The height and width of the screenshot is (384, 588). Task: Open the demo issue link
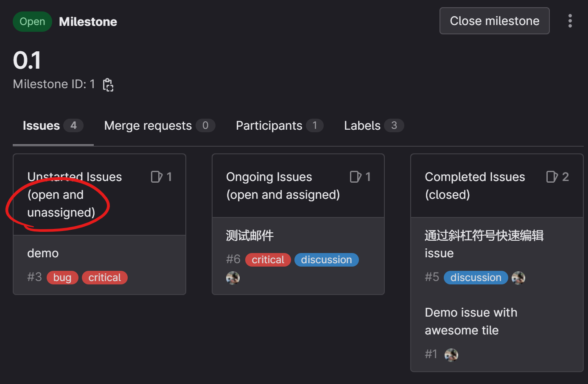click(x=43, y=253)
